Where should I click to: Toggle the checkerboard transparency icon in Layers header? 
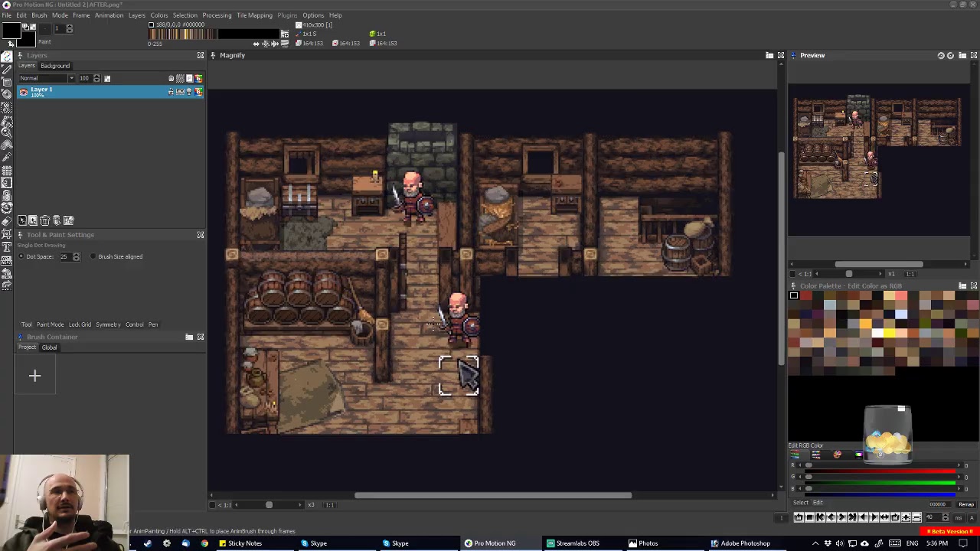point(180,78)
